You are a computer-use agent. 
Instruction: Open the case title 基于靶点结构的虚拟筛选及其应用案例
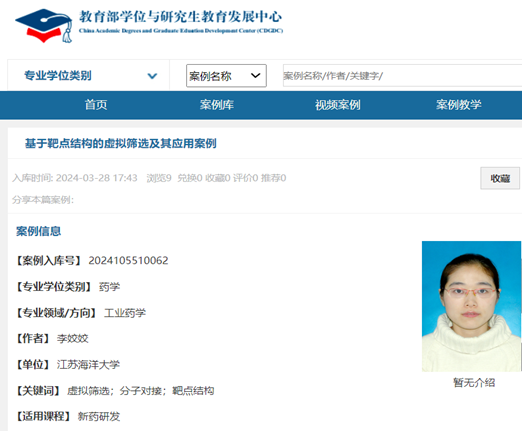click(121, 143)
